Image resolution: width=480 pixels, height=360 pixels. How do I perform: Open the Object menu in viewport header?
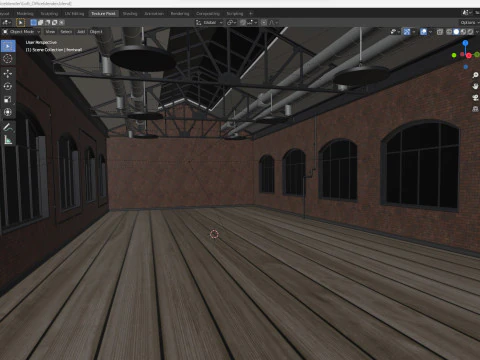click(96, 32)
